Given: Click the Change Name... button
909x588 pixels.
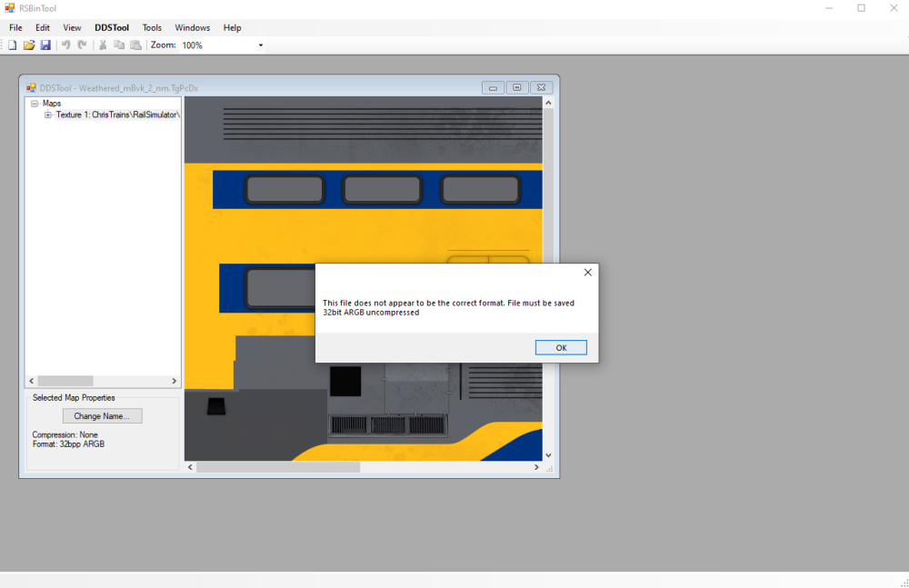Looking at the screenshot, I should pos(102,416).
